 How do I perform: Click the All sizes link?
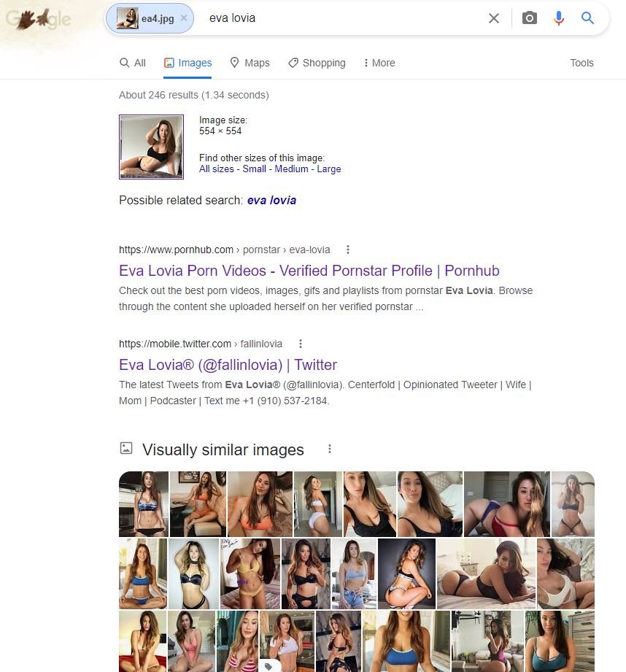click(217, 169)
